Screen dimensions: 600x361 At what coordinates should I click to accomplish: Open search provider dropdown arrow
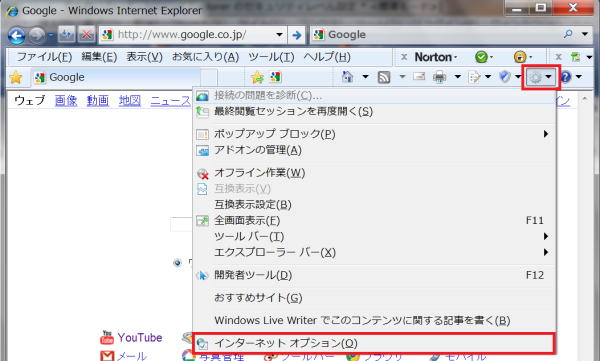coord(585,34)
